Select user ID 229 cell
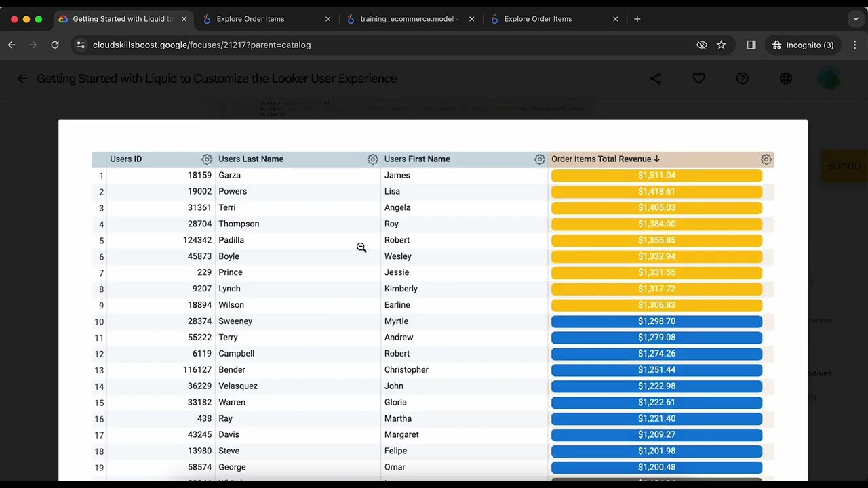The height and width of the screenshot is (488, 868). click(x=204, y=272)
